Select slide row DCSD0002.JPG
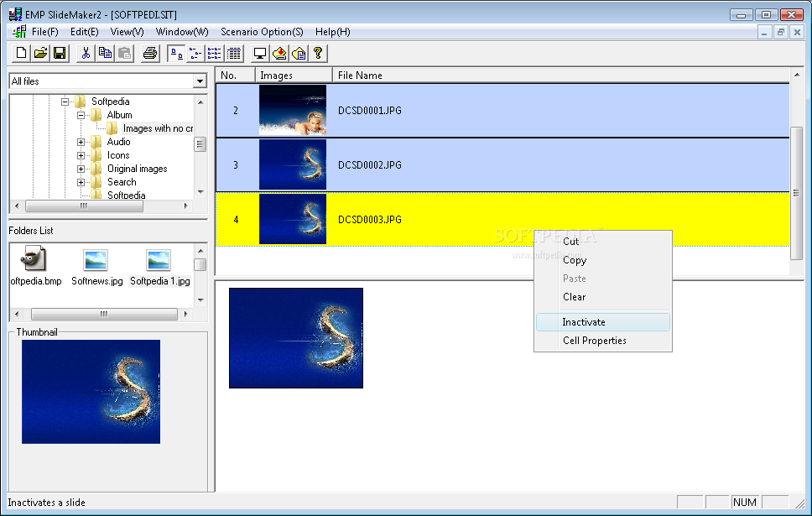Screen dimensions: 812x516 [x=502, y=164]
